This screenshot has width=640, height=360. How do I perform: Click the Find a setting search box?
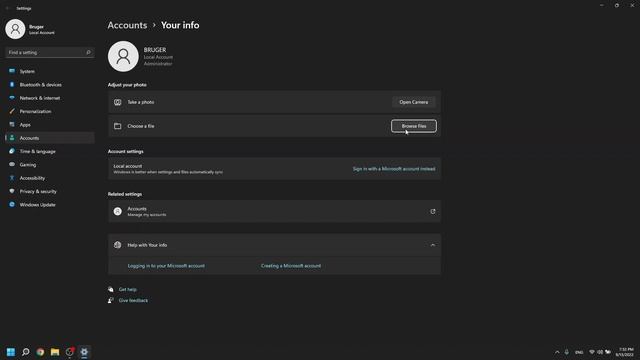click(49, 52)
